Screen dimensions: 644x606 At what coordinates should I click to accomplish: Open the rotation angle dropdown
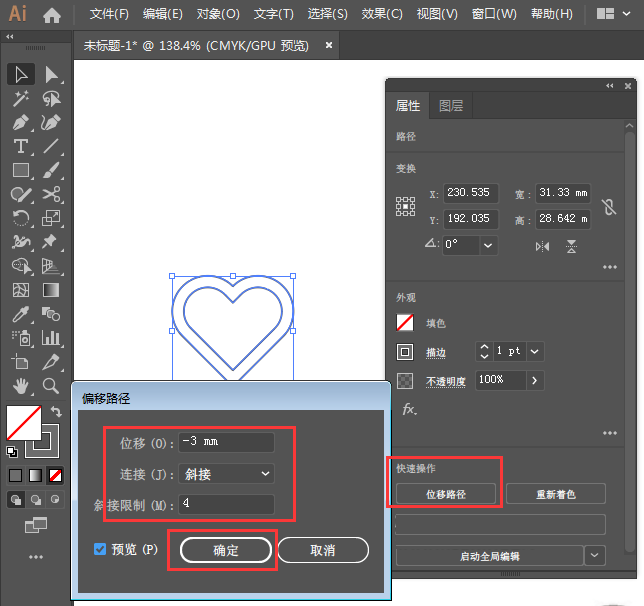[x=488, y=246]
